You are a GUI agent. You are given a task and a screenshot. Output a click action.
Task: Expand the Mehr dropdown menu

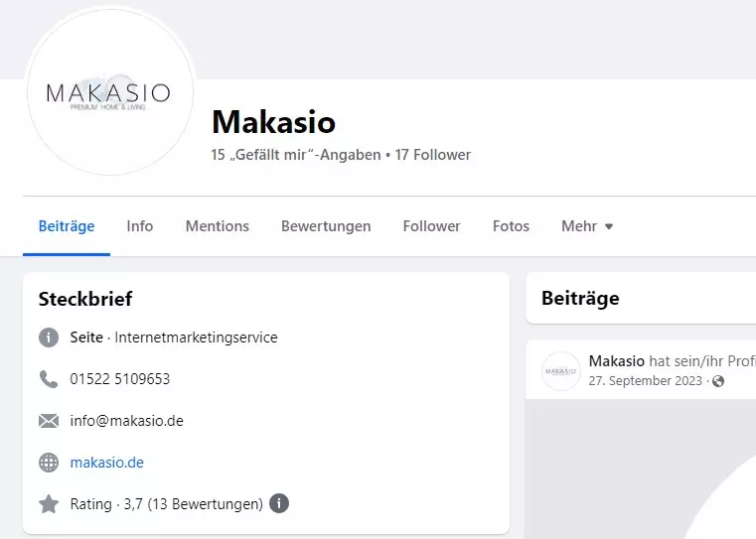(x=587, y=226)
